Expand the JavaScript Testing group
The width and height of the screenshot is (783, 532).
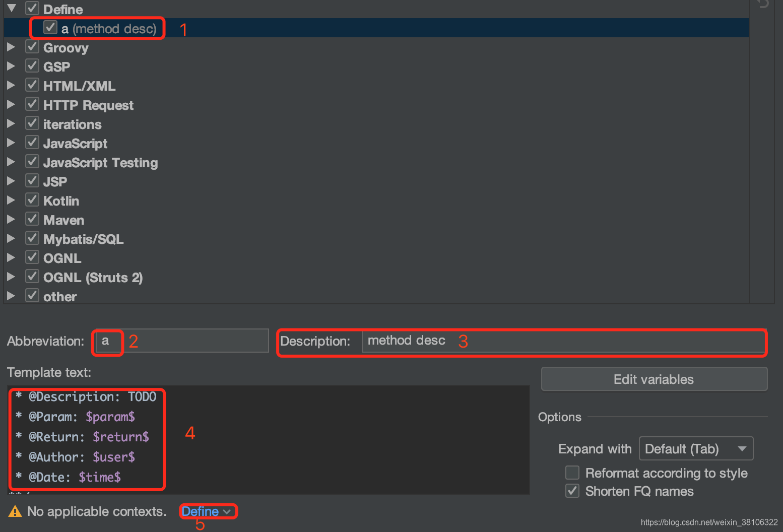point(11,162)
